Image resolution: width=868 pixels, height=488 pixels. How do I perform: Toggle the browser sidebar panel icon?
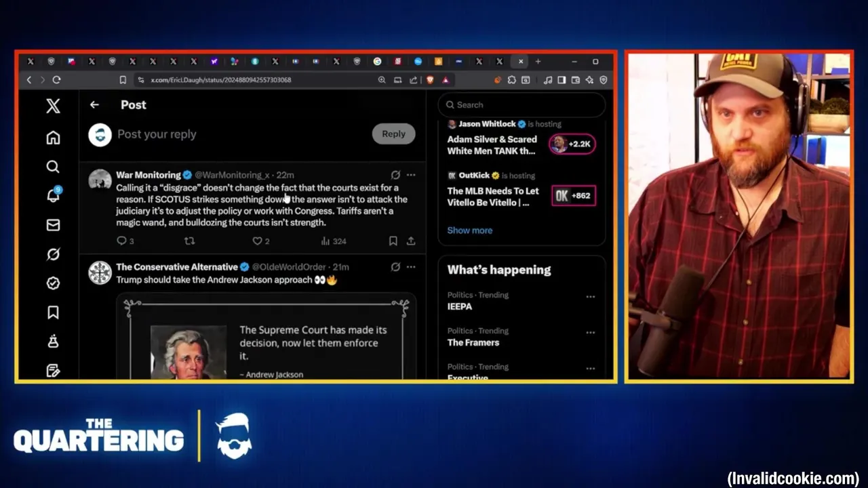(561, 80)
